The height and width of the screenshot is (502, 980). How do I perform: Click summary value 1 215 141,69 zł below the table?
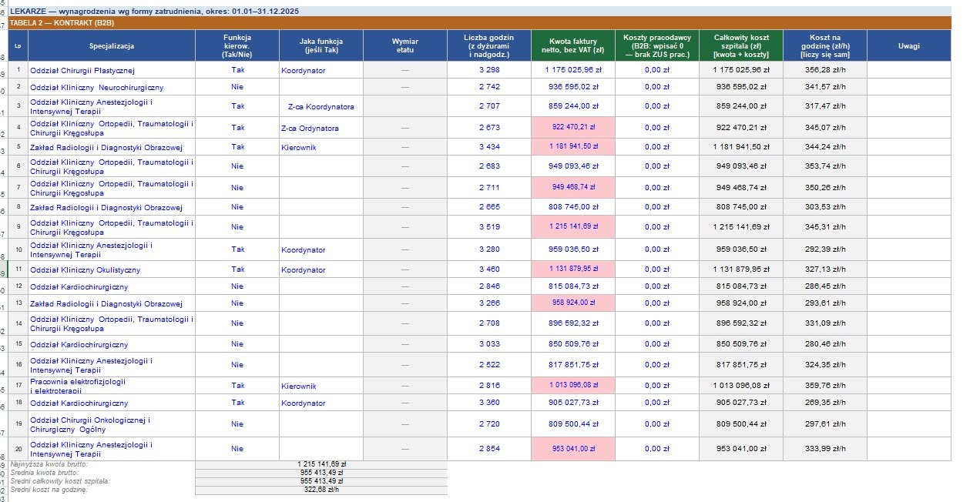321,464
